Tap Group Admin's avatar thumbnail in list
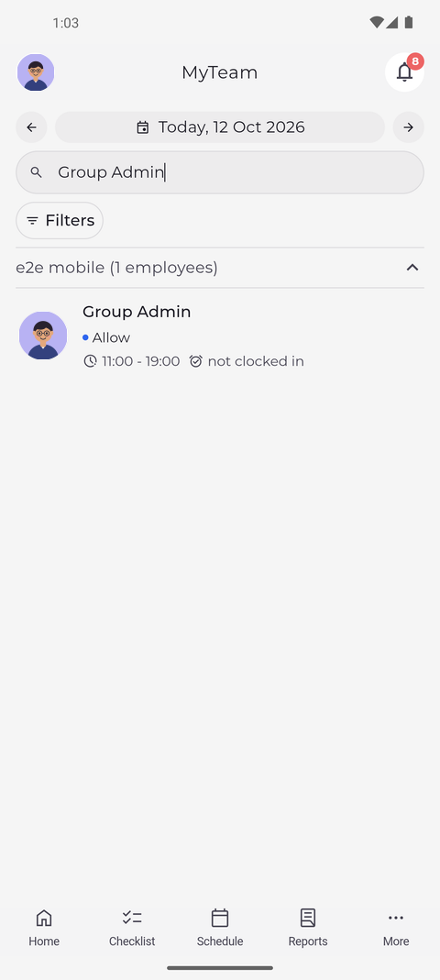440x980 pixels. click(x=43, y=336)
